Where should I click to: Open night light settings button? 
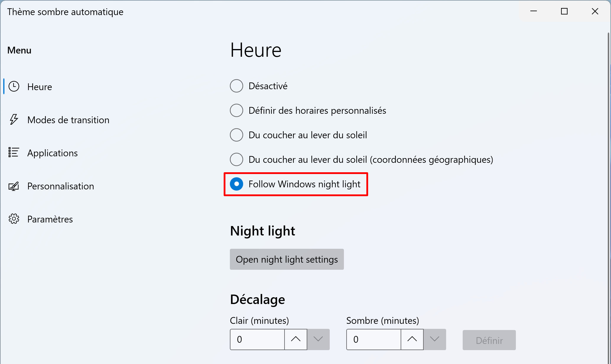pos(287,259)
